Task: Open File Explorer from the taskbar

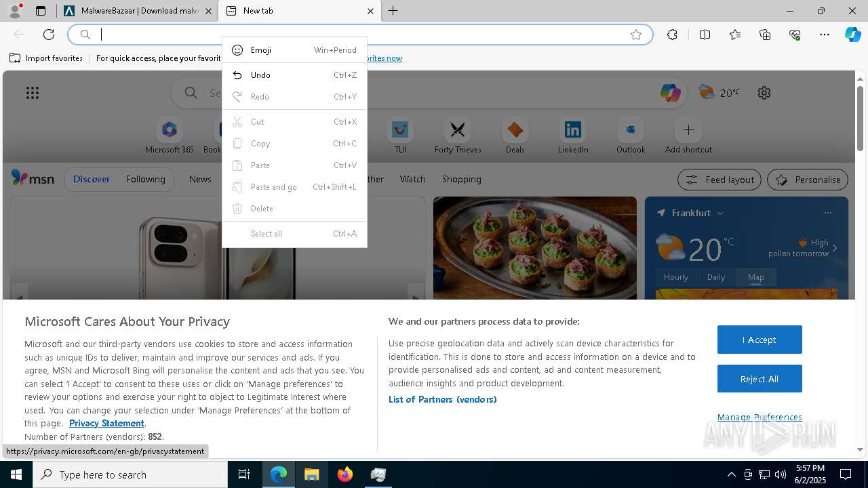Action: coord(312,474)
